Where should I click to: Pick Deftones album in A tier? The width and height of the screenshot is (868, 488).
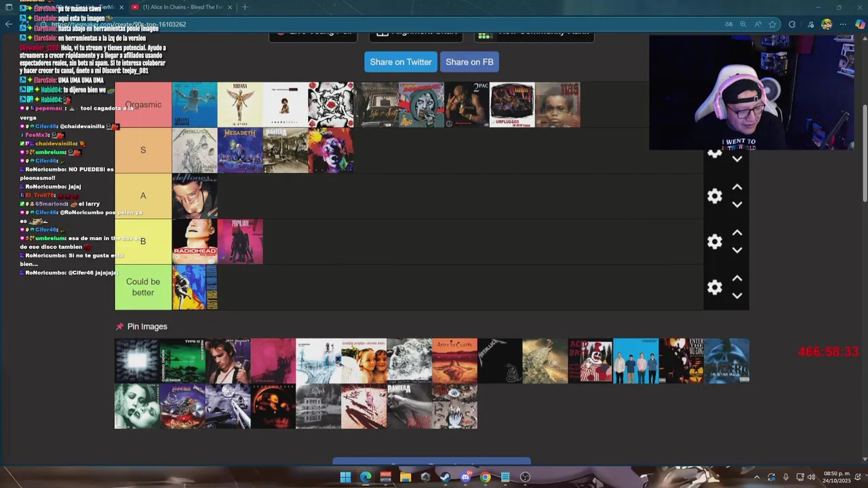click(195, 196)
